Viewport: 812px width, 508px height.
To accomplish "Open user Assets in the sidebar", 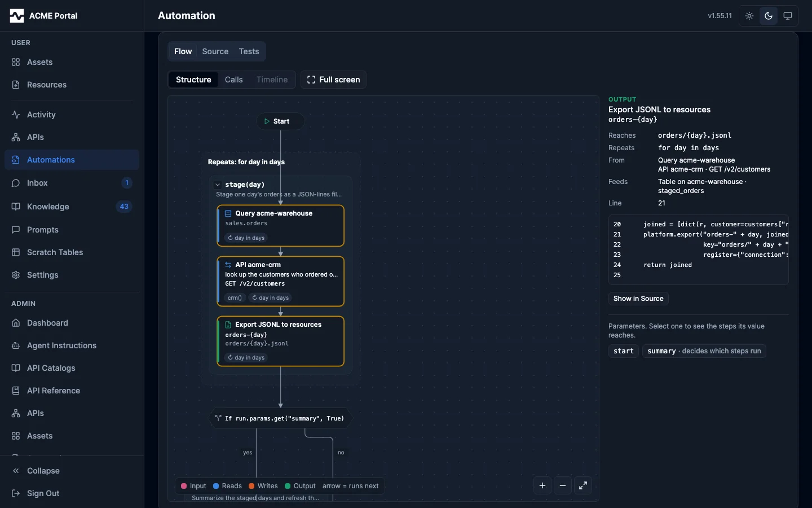I will 72,62.
